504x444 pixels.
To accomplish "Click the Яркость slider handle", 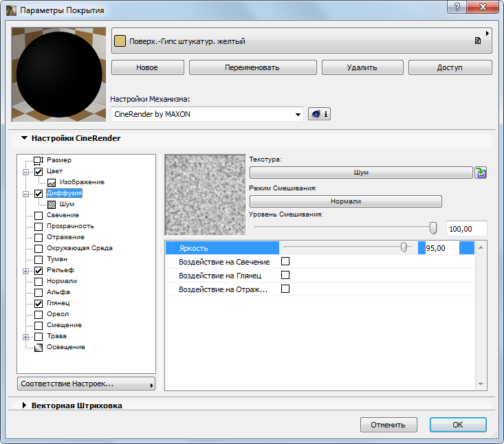I will click(x=404, y=247).
